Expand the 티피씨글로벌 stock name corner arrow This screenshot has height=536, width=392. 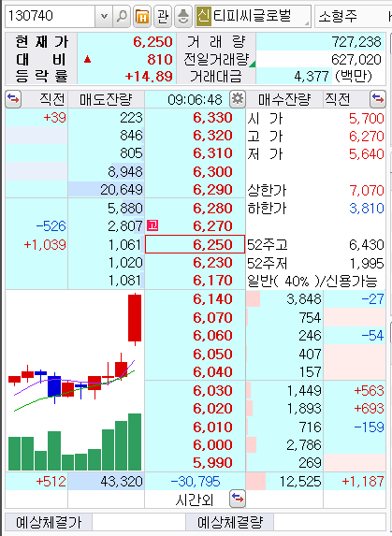307,23
